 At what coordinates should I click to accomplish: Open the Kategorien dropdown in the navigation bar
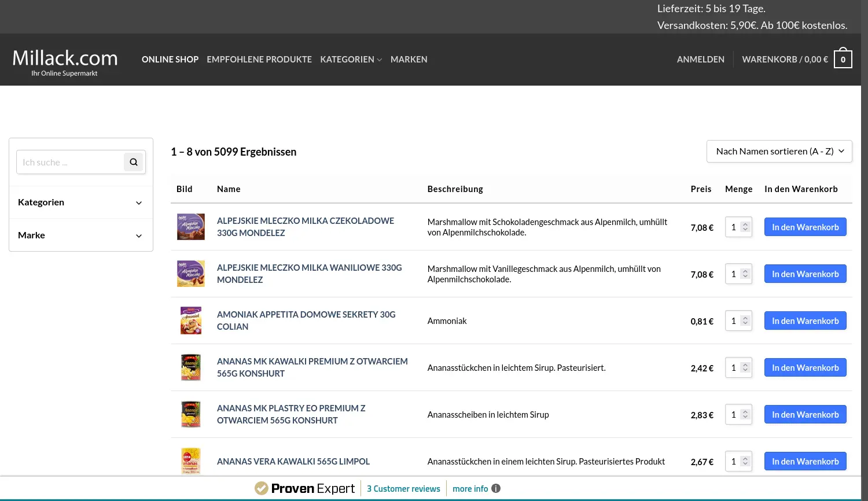click(x=350, y=59)
